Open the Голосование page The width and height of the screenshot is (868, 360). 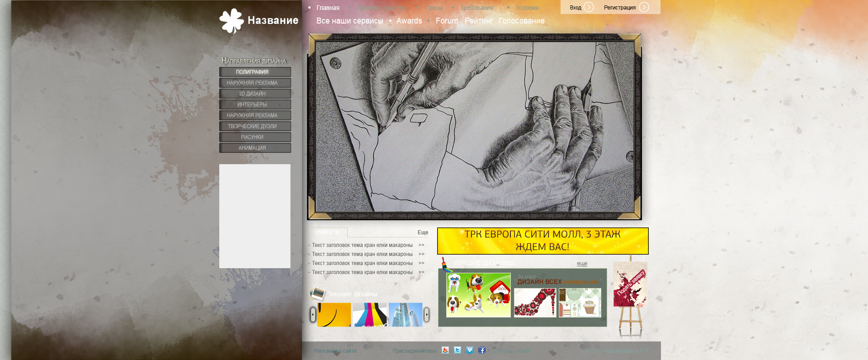[522, 21]
